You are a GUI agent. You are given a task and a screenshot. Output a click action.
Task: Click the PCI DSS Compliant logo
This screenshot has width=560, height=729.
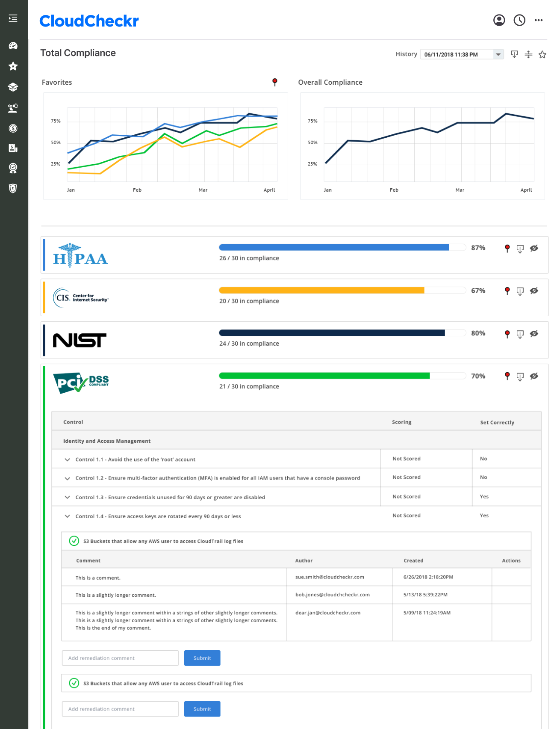pos(81,382)
